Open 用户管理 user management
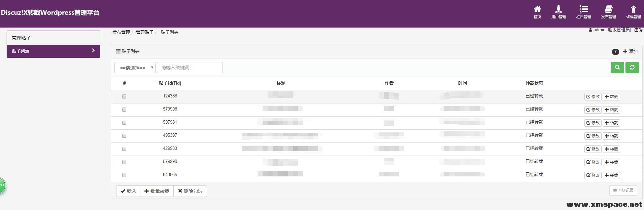644x210 pixels. [558, 12]
